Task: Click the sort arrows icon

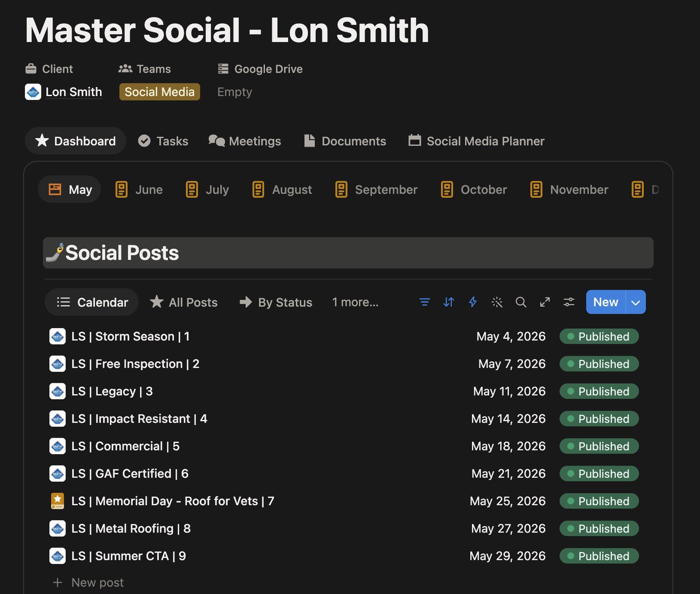Action: pyautogui.click(x=448, y=302)
